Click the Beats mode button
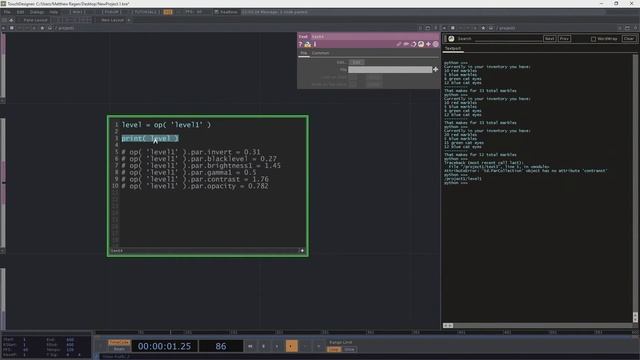This screenshot has height=360, width=640. 119,349
